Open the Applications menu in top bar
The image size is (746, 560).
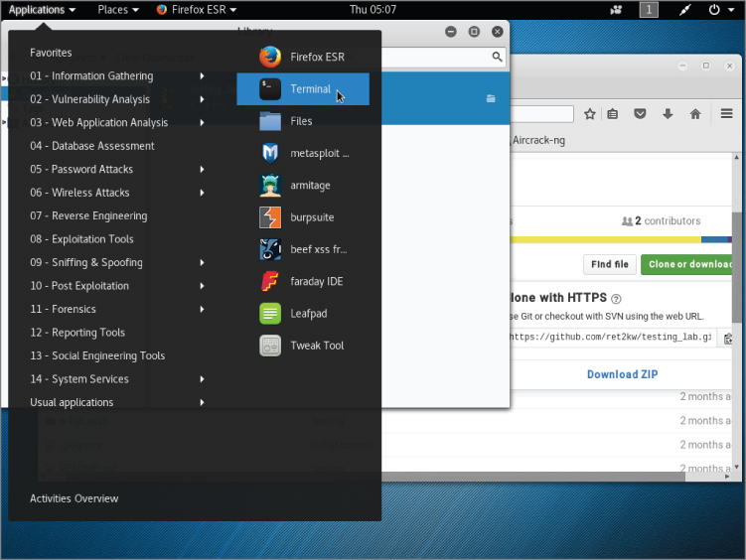42,10
